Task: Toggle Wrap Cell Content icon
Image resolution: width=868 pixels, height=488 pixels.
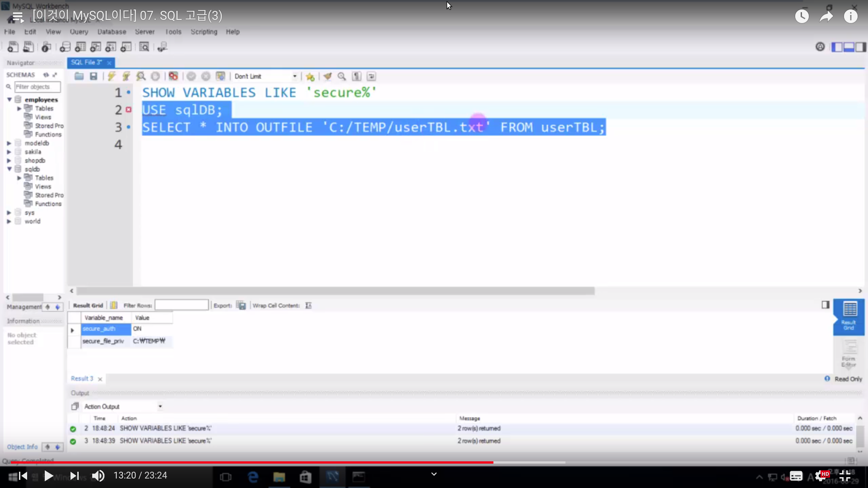Action: [308, 305]
